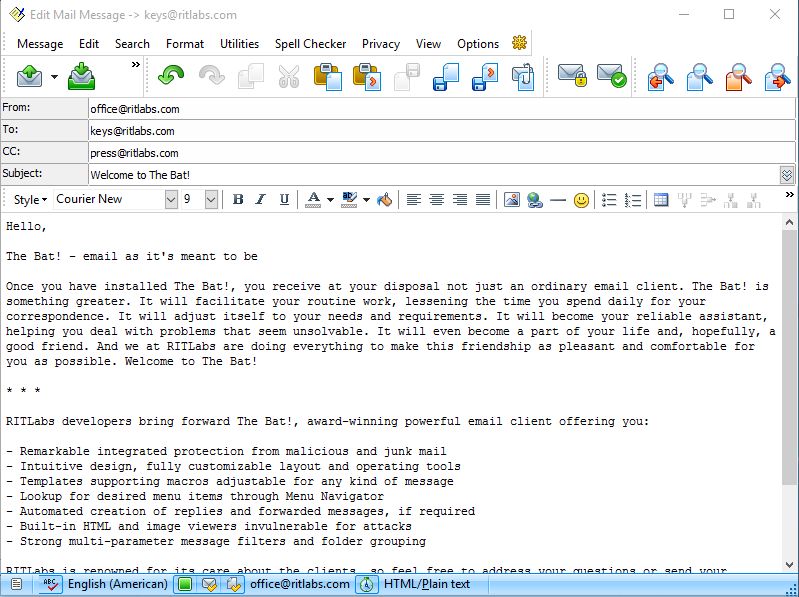Find next with the right-arrow magnifier
The height and width of the screenshot is (597, 799).
[778, 77]
